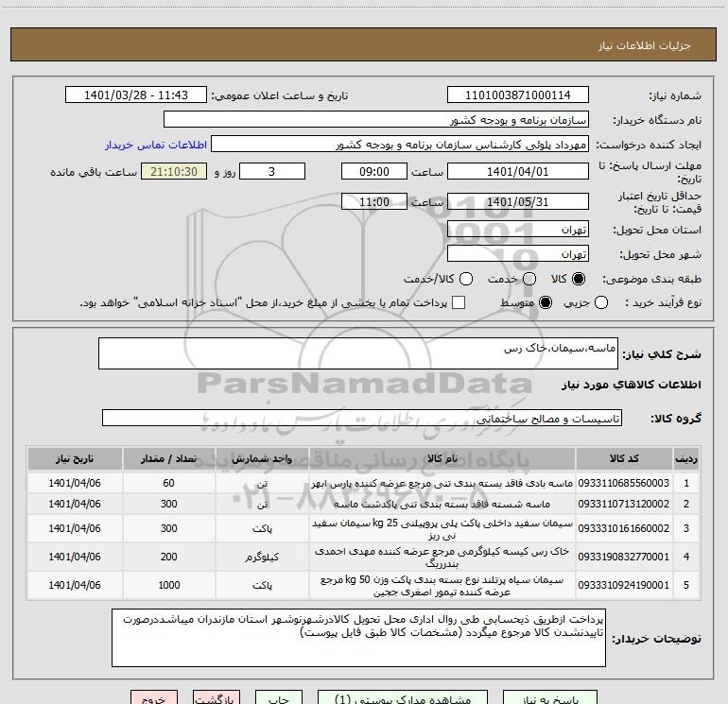Click the اطلاعات کالاهای مورد نیاز section title
The width and height of the screenshot is (728, 704).
click(x=631, y=385)
